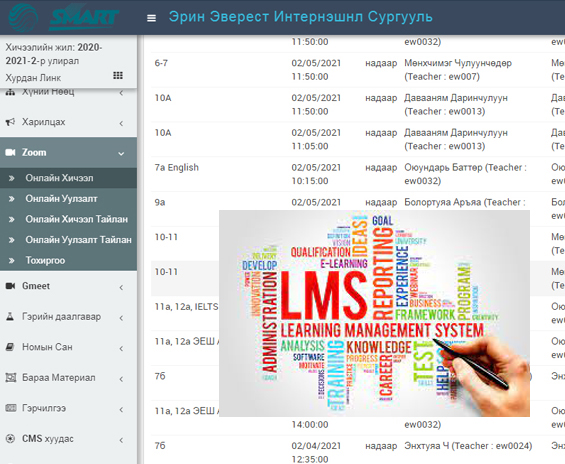Select the Харилцах megaphone icon
This screenshot has height=464, width=565.
10,122
